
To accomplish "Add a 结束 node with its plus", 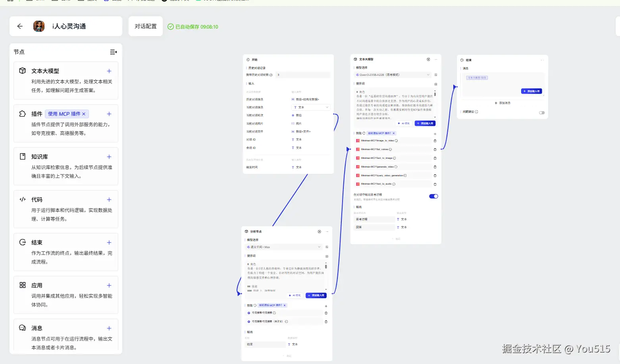I will 109,243.
